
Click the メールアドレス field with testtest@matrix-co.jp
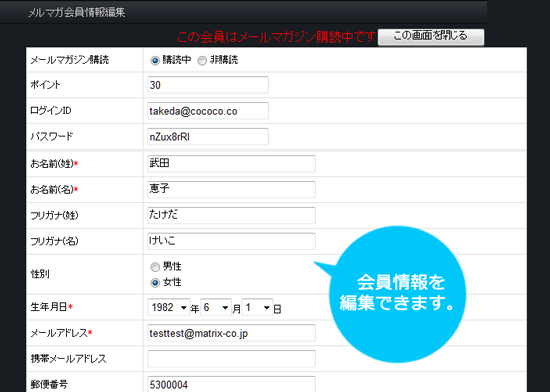232,333
